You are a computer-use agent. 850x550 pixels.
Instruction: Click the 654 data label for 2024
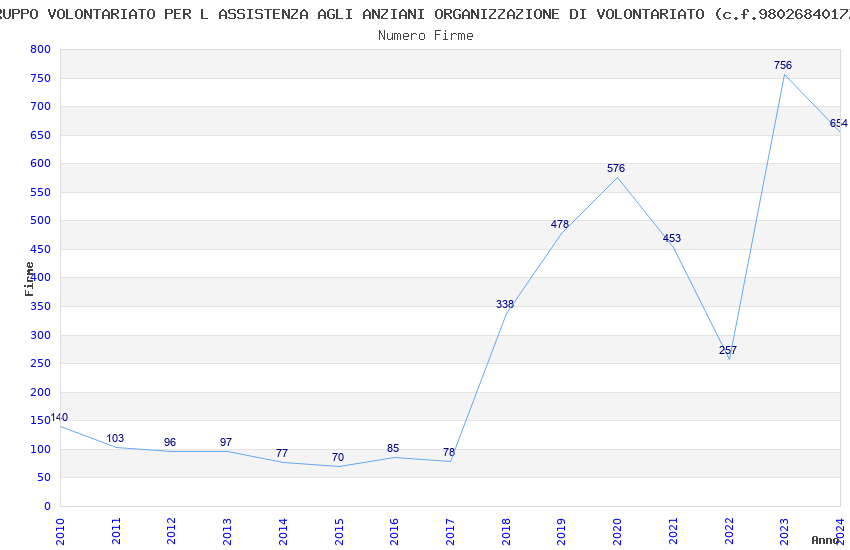coord(839,124)
